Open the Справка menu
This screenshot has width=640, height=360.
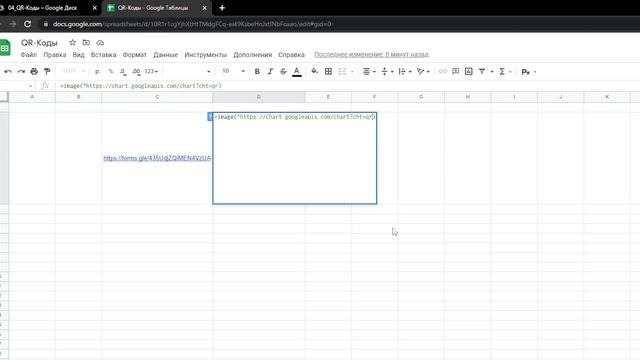tap(291, 55)
